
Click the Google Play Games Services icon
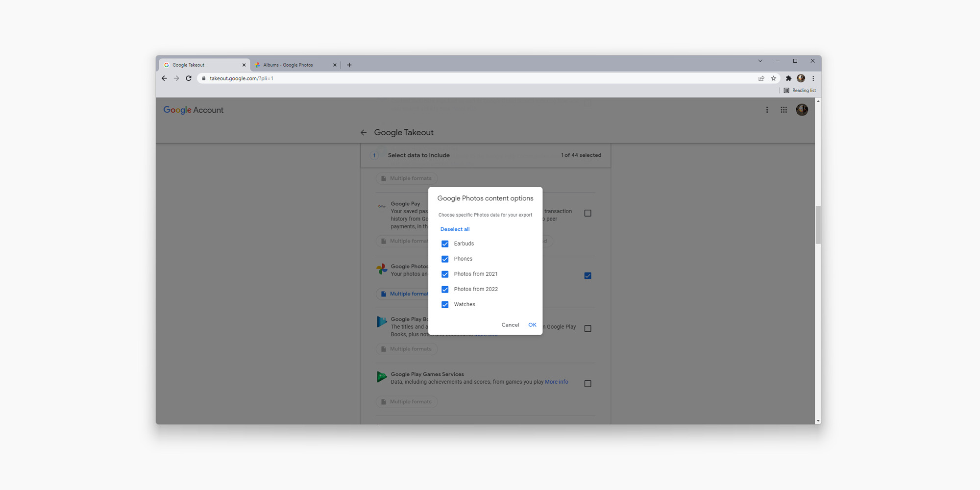click(382, 376)
